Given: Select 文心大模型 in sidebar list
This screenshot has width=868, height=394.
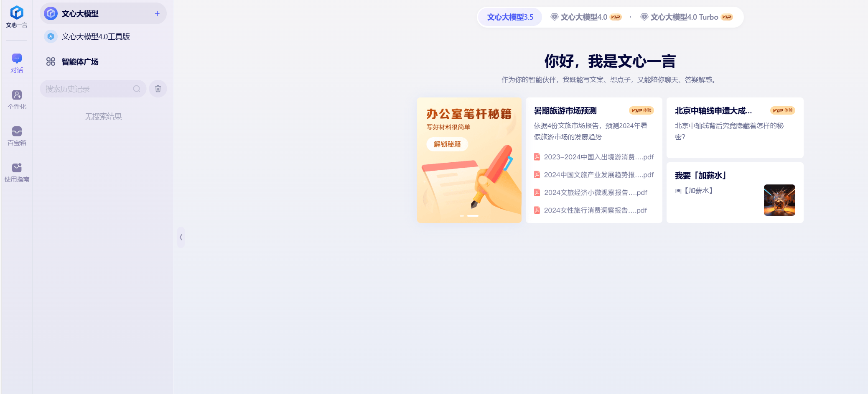Looking at the screenshot, I should pyautogui.click(x=103, y=14).
